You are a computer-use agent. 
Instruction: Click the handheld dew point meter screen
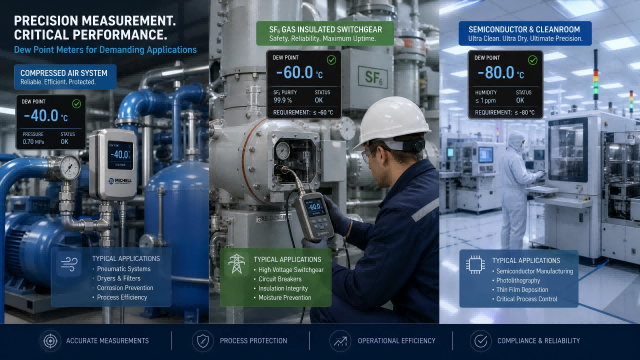point(316,208)
